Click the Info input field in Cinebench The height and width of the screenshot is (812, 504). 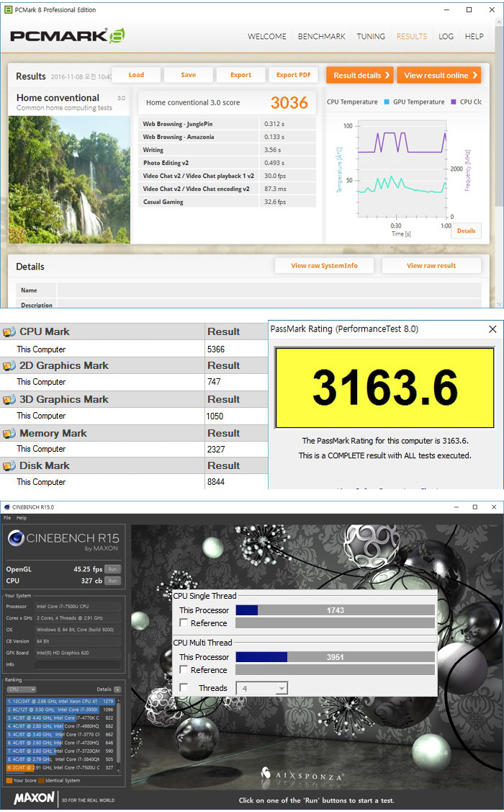point(78,664)
